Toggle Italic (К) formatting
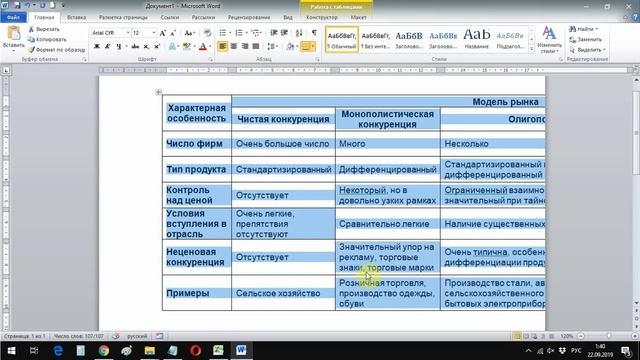The image size is (640, 360). click(107, 47)
